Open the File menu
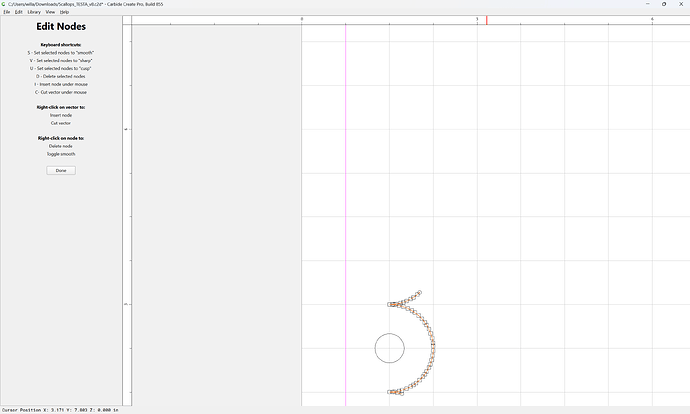This screenshot has height=414, width=690. click(x=7, y=12)
